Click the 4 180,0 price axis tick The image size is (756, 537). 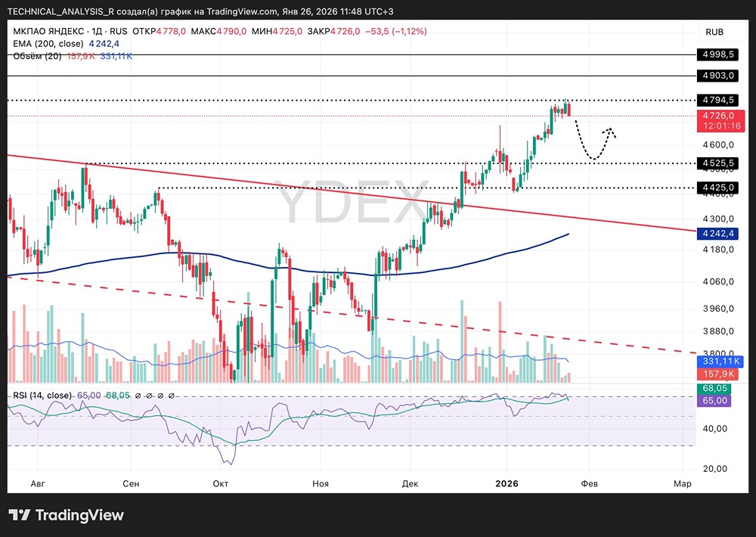(x=718, y=250)
